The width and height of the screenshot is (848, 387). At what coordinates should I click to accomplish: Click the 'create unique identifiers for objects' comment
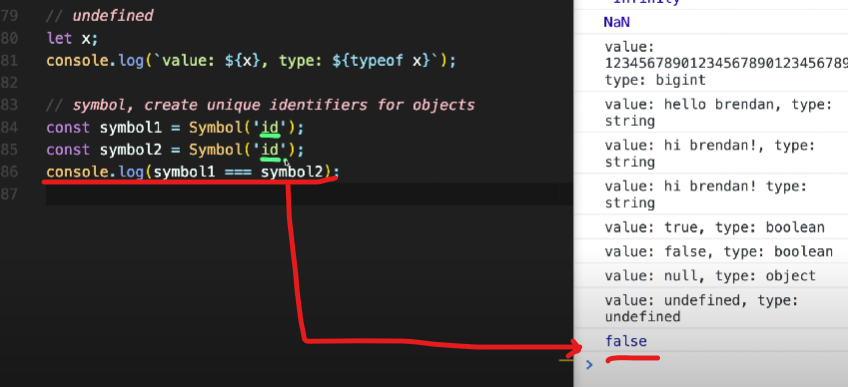(260, 105)
